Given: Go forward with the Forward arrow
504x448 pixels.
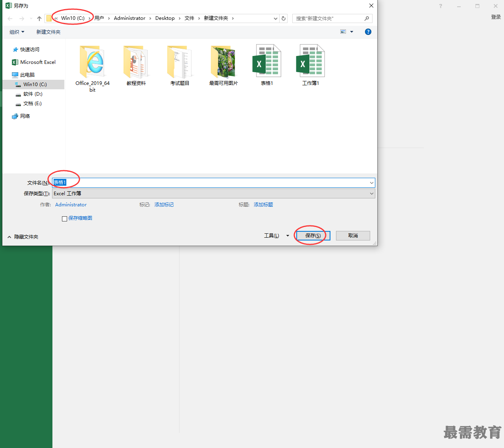Looking at the screenshot, I should click(x=21, y=19).
